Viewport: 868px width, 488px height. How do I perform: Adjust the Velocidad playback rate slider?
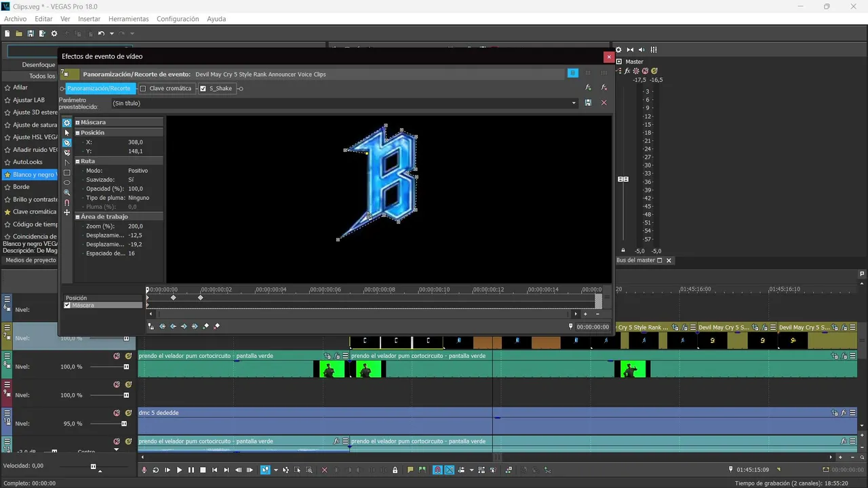(x=93, y=466)
